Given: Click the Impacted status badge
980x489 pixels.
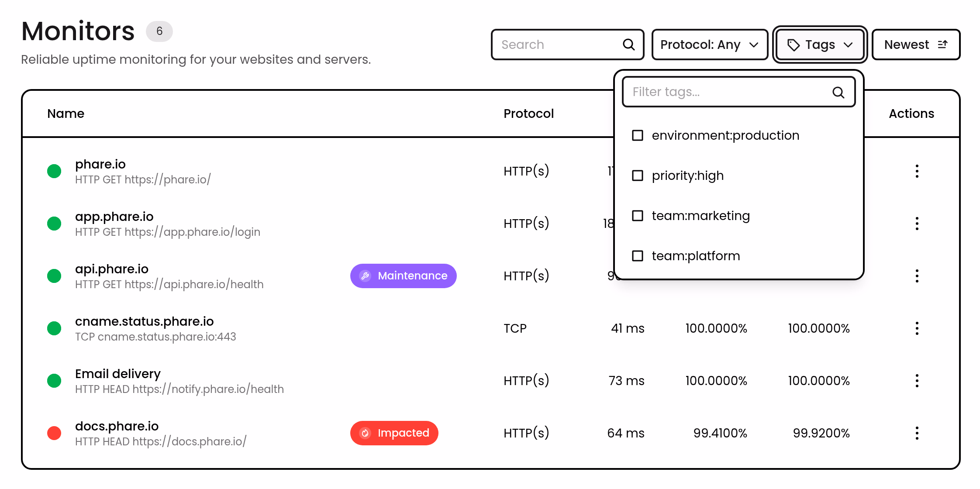Looking at the screenshot, I should tap(394, 433).
